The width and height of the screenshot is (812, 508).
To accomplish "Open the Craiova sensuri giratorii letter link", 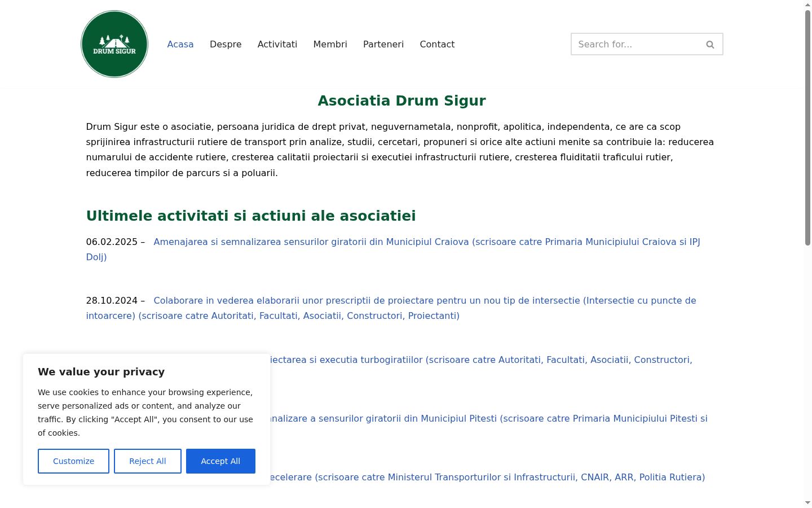I will pos(393,249).
